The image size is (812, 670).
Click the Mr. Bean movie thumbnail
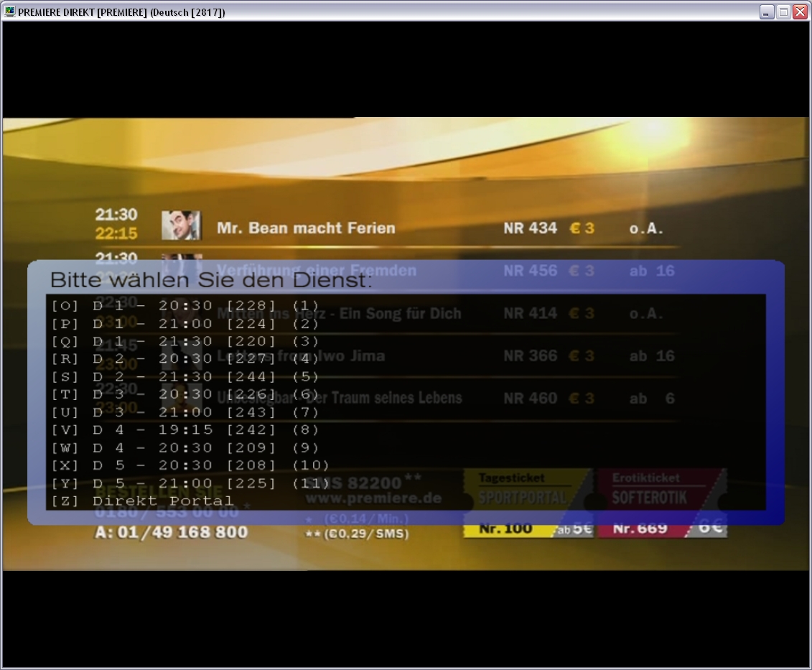180,225
